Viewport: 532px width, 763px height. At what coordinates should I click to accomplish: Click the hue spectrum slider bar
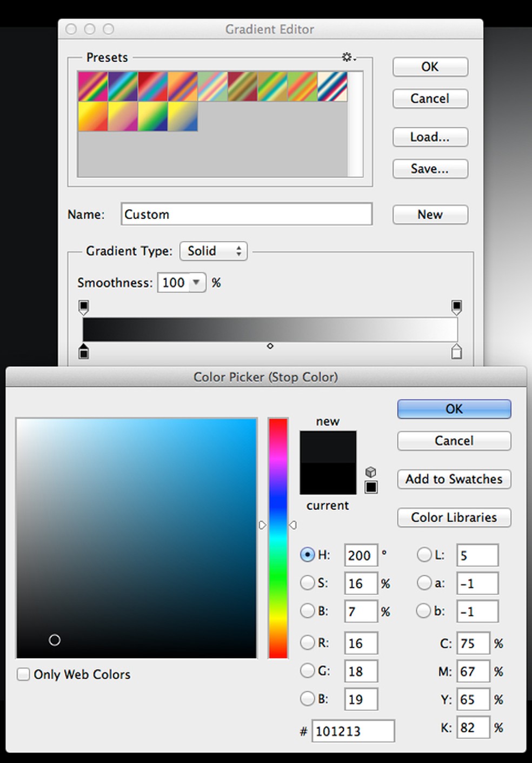click(278, 538)
